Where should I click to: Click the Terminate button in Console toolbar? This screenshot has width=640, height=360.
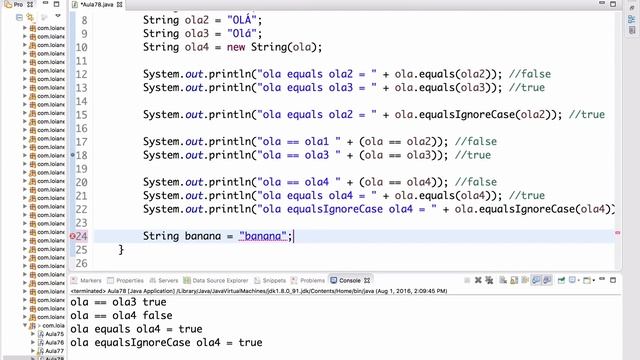coord(467,280)
